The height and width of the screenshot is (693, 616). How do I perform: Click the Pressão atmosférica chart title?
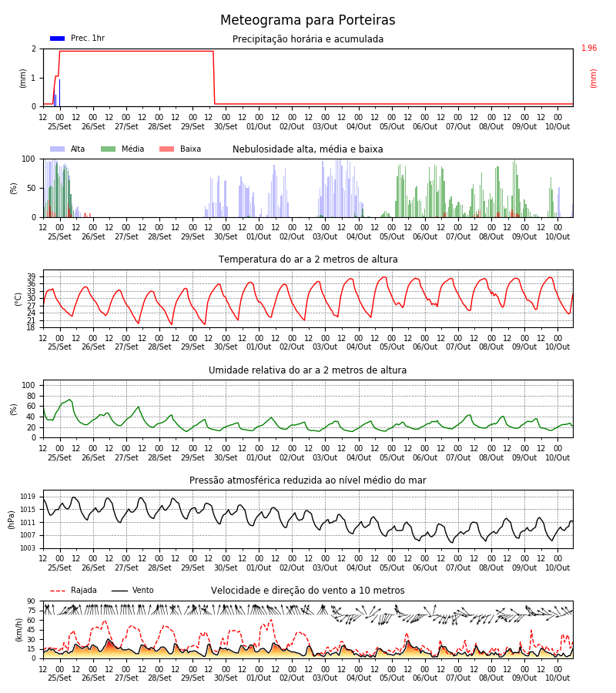pyautogui.click(x=308, y=480)
